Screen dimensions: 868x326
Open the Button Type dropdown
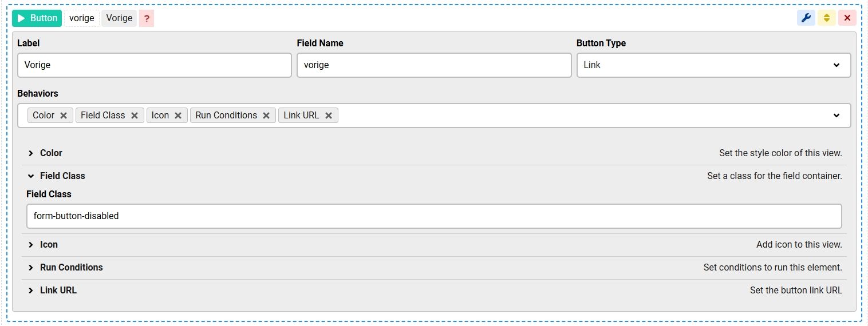point(713,65)
